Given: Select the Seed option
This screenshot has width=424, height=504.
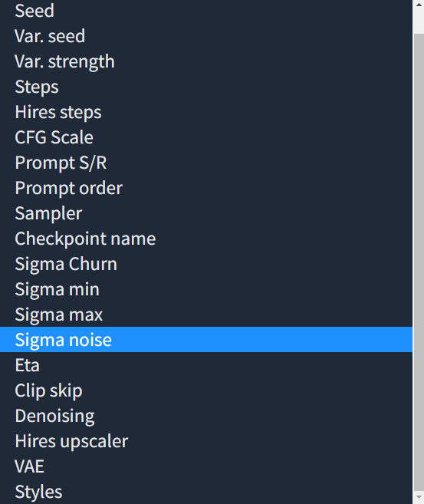Looking at the screenshot, I should pos(206,11).
